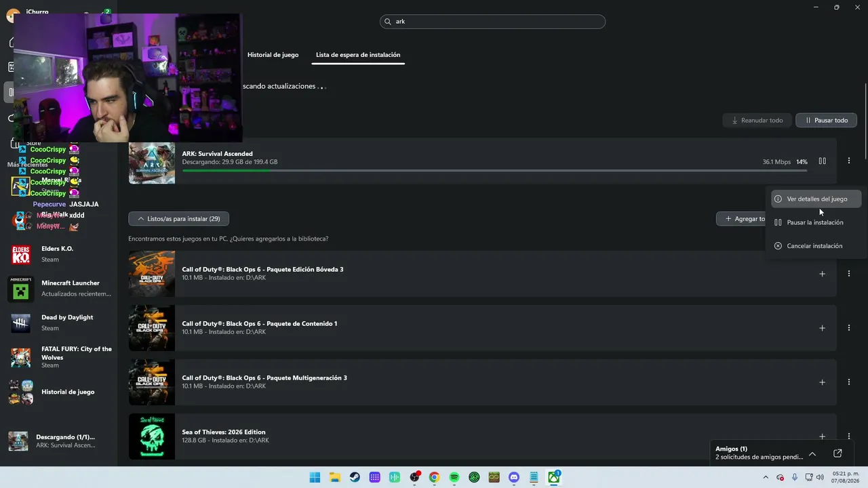
Task: Click the FATAL FURY game icon
Action: (21, 357)
